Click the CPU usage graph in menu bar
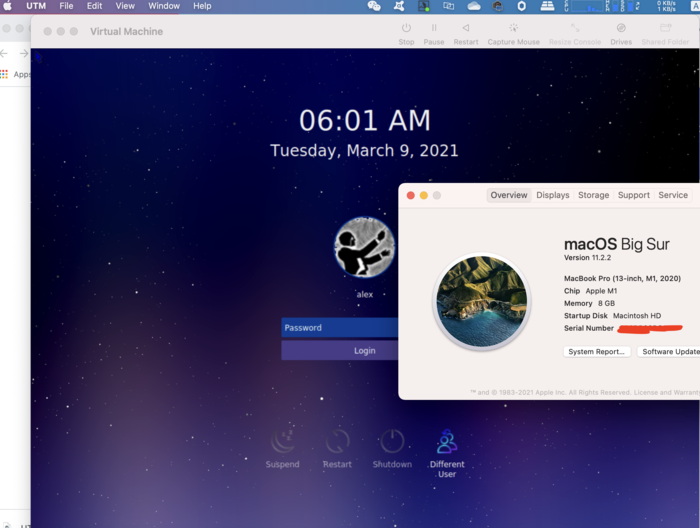 tap(588, 6)
